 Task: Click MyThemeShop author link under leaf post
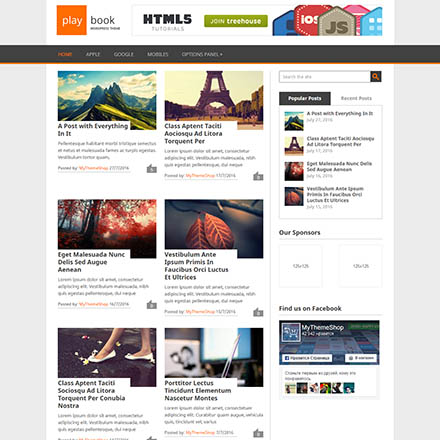pos(200,312)
